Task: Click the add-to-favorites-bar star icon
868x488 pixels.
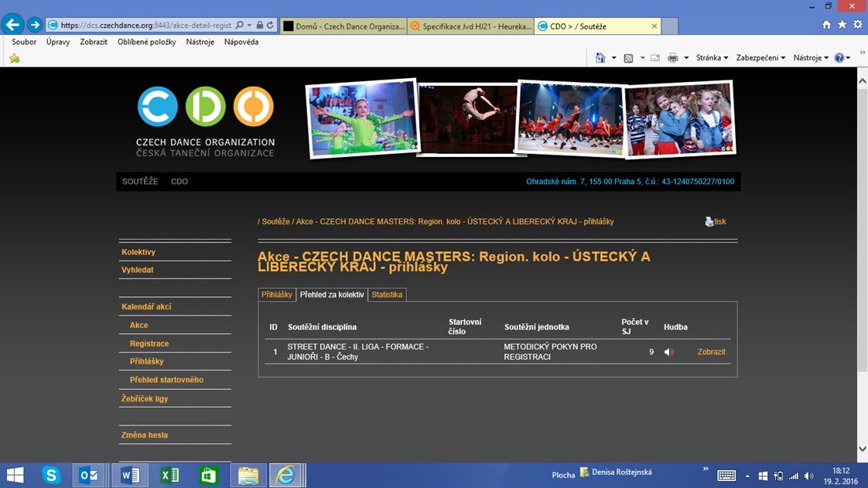Action: pyautogui.click(x=15, y=58)
